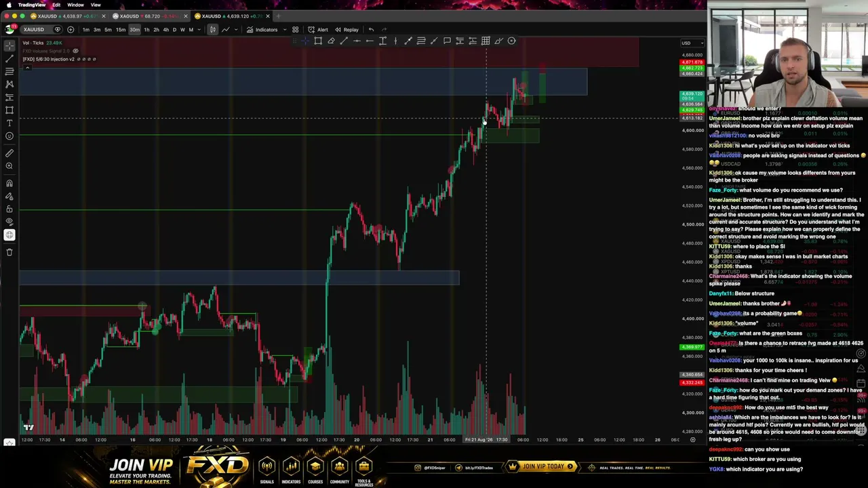This screenshot has height=488, width=868.
Task: Open the Edit menu
Action: pos(56,5)
